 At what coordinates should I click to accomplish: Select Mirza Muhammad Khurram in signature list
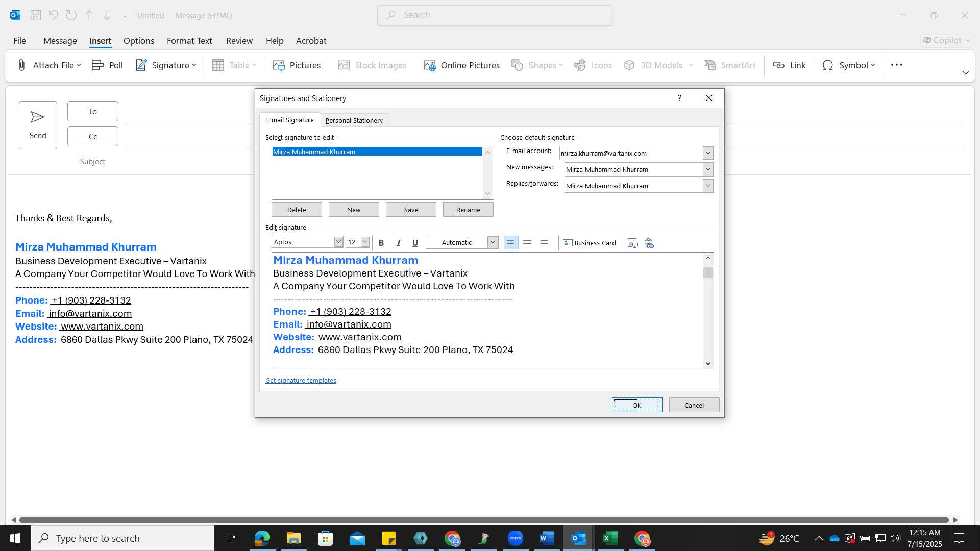pyautogui.click(x=377, y=152)
